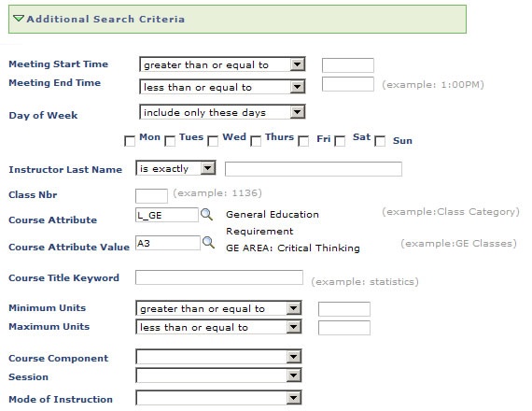Check the Fri checkbox
Viewport: 532px width, 411px height.
click(303, 141)
